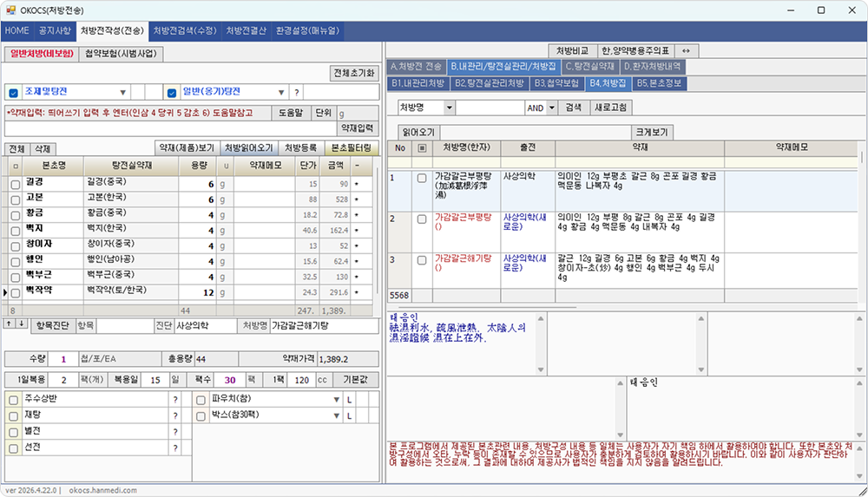Click the L button beside 파우치(참)
The height and width of the screenshot is (497, 868).
pyautogui.click(x=349, y=399)
